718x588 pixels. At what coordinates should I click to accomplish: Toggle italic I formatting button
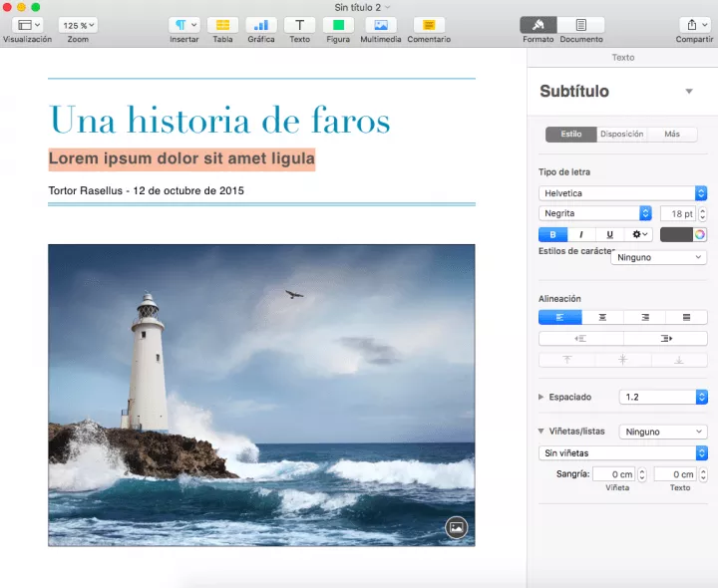(581, 235)
